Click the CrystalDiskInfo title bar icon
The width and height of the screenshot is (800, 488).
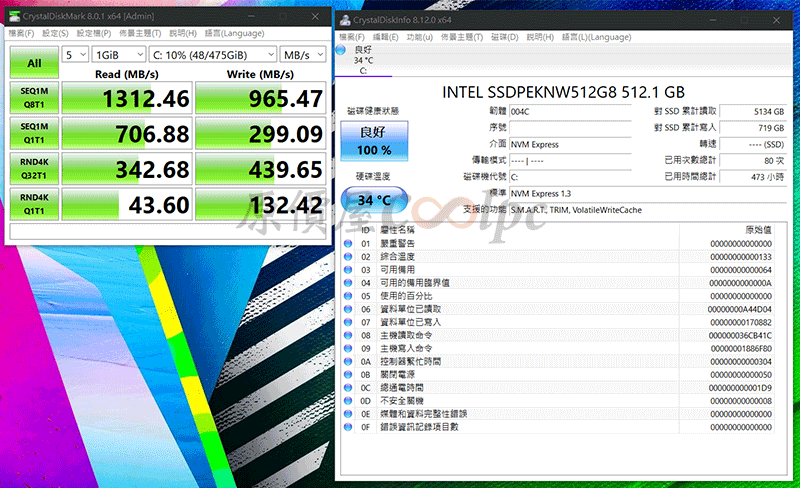(x=345, y=20)
